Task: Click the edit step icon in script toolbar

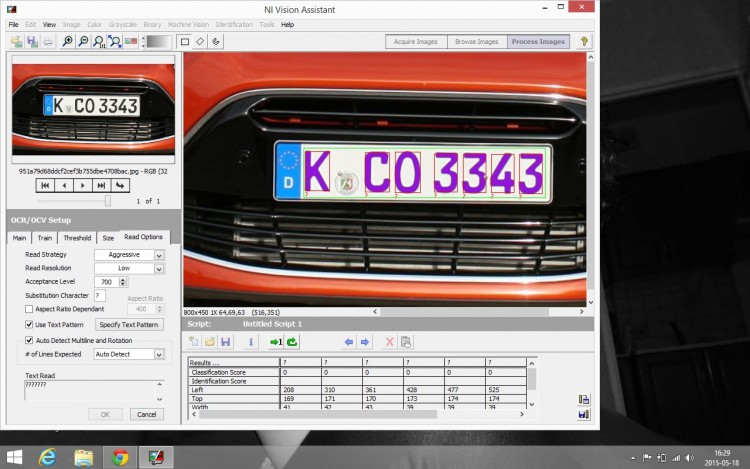Action: tap(406, 342)
